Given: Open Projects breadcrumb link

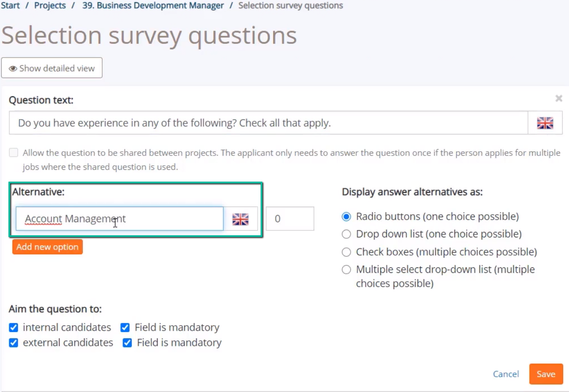Looking at the screenshot, I should click(50, 5).
